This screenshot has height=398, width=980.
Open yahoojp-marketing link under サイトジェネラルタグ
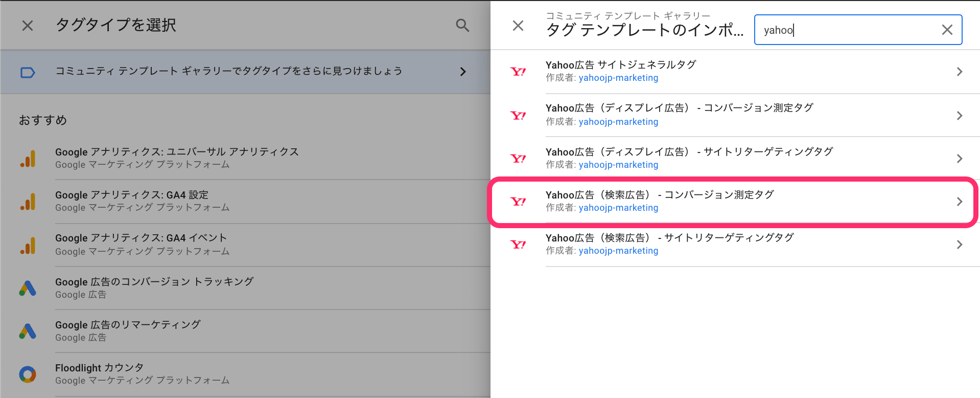(x=618, y=78)
